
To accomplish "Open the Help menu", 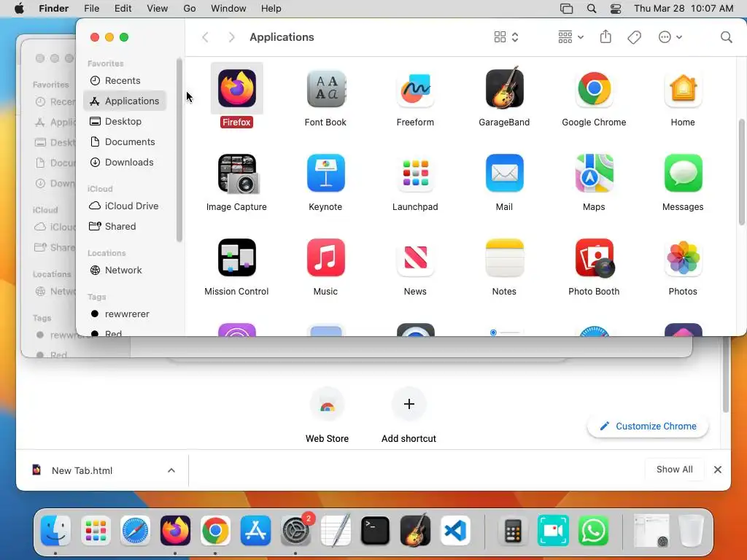I will coord(271,9).
